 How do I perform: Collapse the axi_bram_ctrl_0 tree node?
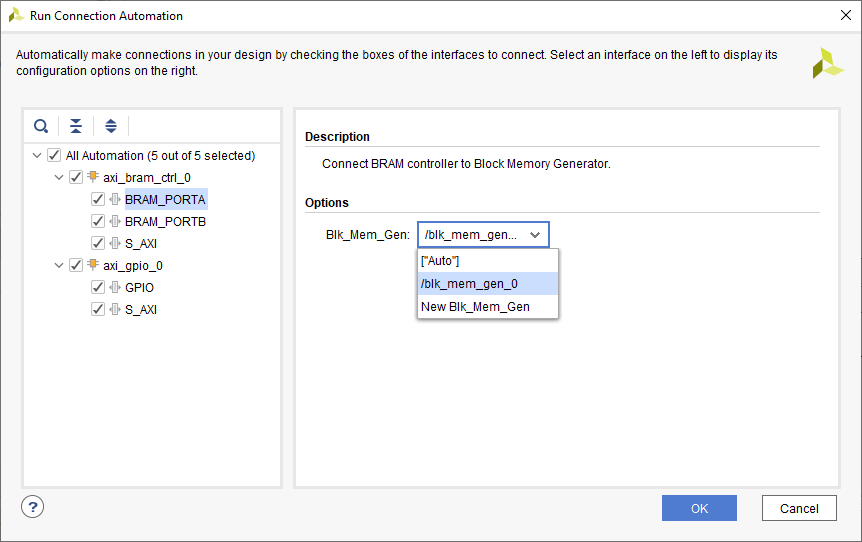point(59,177)
